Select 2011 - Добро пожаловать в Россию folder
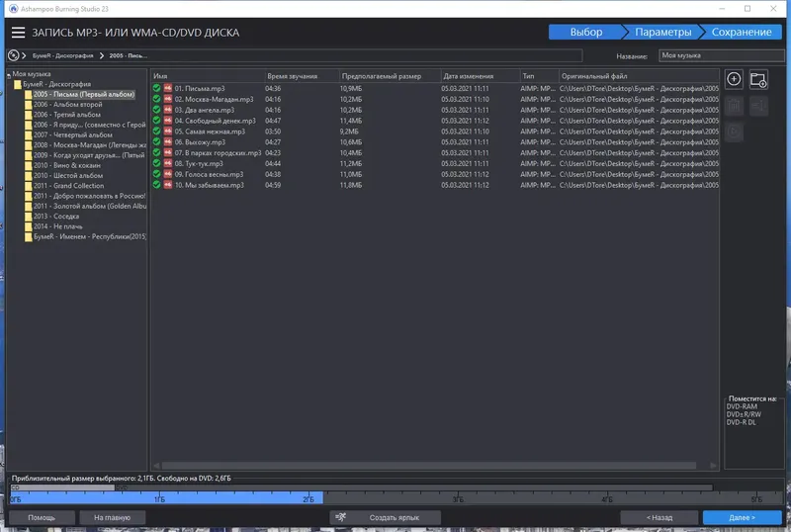This screenshot has height=532, width=791. coord(89,196)
